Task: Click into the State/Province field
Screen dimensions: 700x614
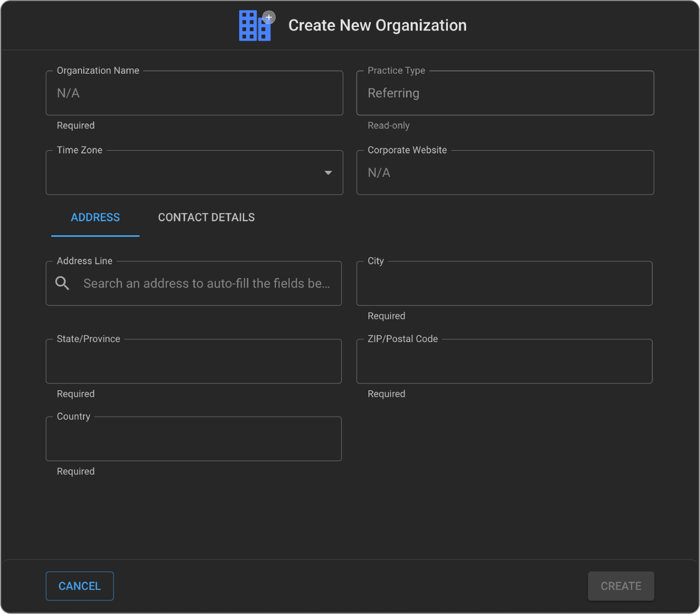Action: (x=193, y=361)
